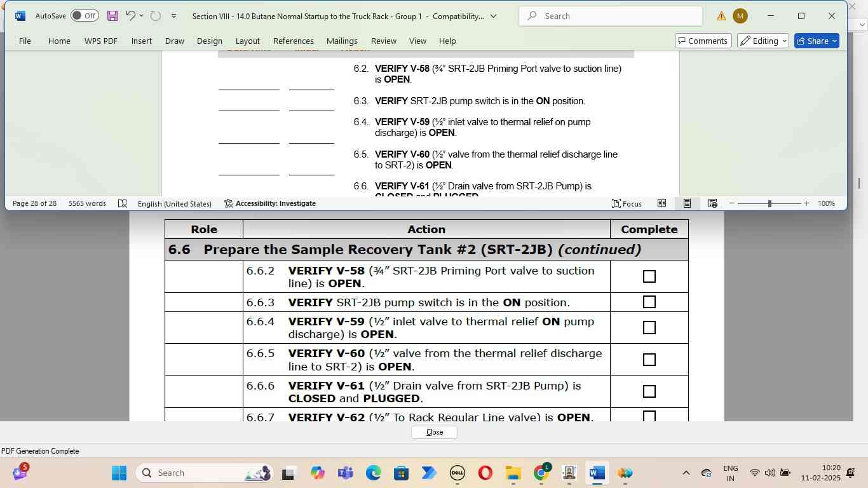Click the proofing check icon
Image resolution: width=868 pixels, height=488 pixels.
click(123, 203)
